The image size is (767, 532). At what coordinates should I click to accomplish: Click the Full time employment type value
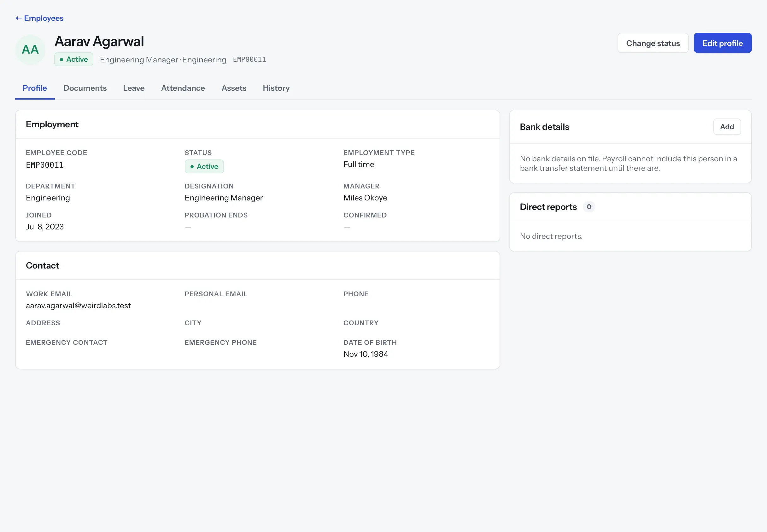(359, 164)
